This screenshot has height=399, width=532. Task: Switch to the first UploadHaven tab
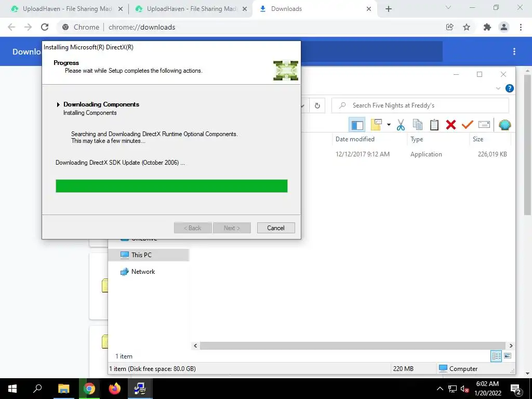pyautogui.click(x=67, y=9)
